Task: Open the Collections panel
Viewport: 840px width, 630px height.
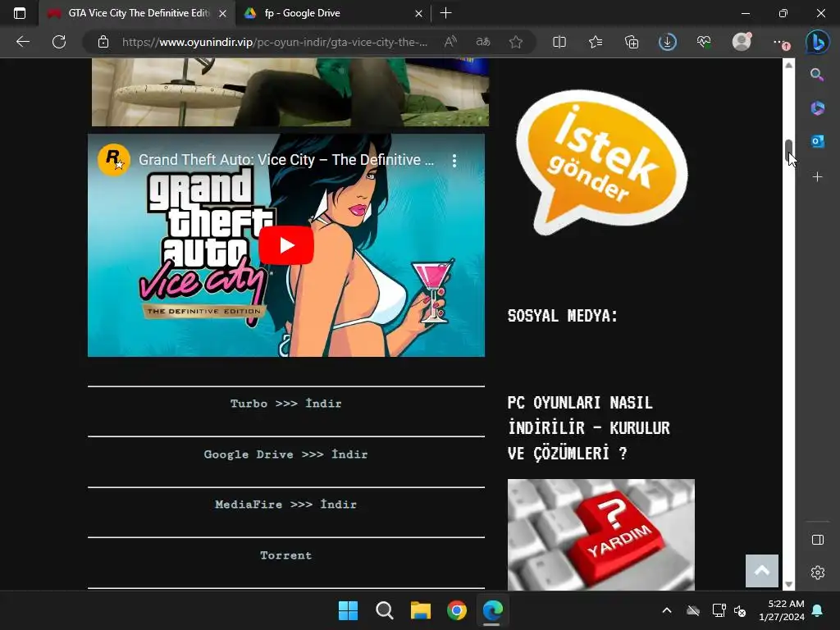Action: pyautogui.click(x=632, y=42)
